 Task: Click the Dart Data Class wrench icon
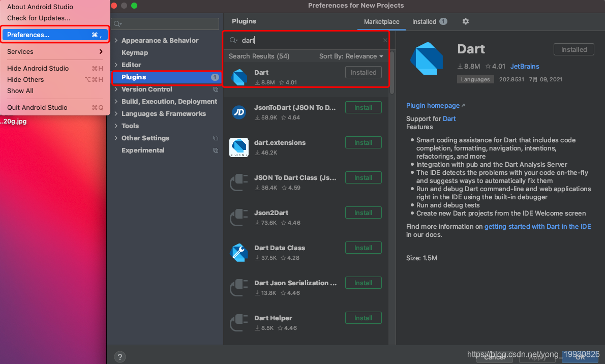click(239, 253)
